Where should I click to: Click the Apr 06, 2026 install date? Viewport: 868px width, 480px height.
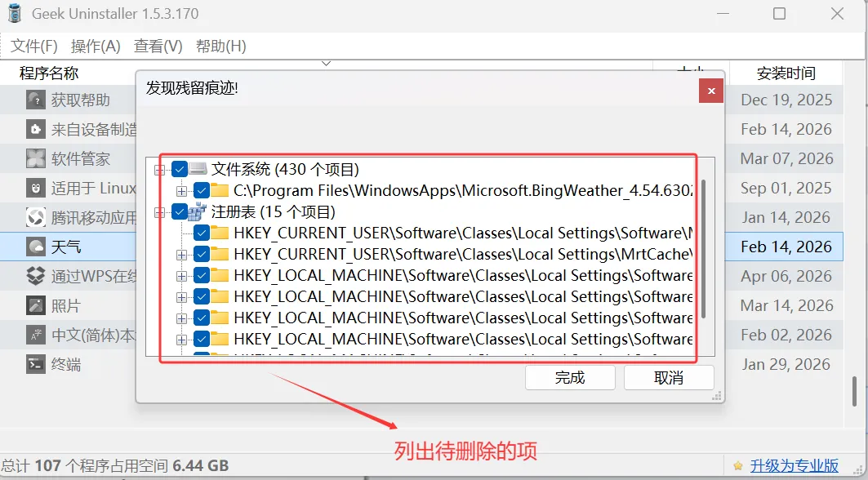point(786,276)
